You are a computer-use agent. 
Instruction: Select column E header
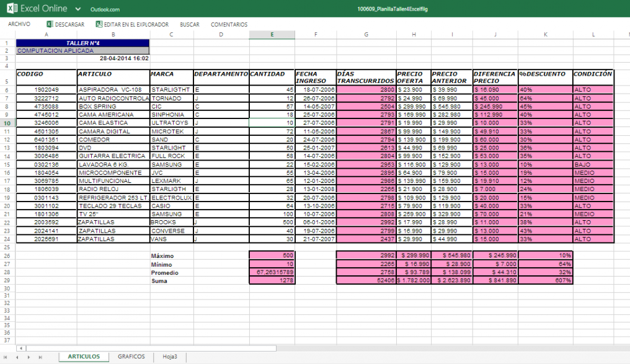pyautogui.click(x=272, y=35)
